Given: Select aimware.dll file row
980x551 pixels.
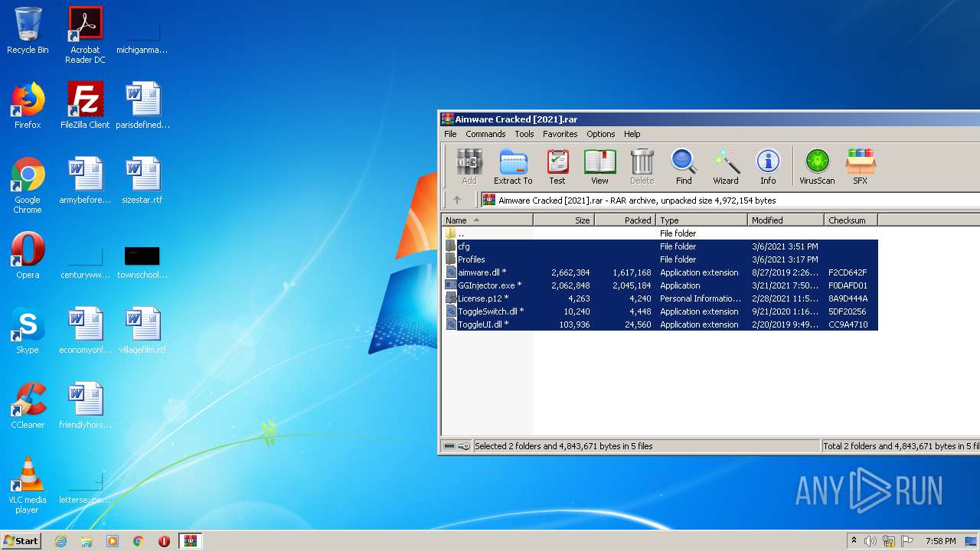Looking at the screenshot, I should (x=661, y=272).
